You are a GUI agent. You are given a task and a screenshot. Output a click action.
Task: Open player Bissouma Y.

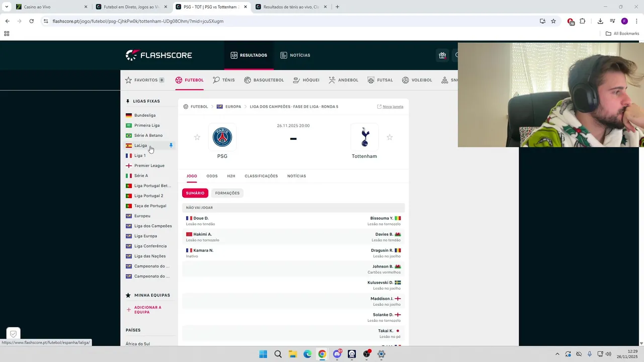point(381,218)
